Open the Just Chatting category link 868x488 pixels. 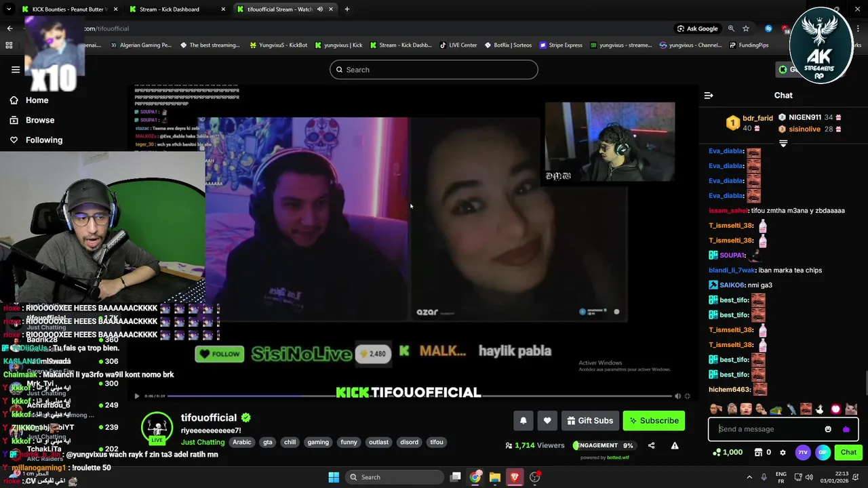tap(203, 442)
